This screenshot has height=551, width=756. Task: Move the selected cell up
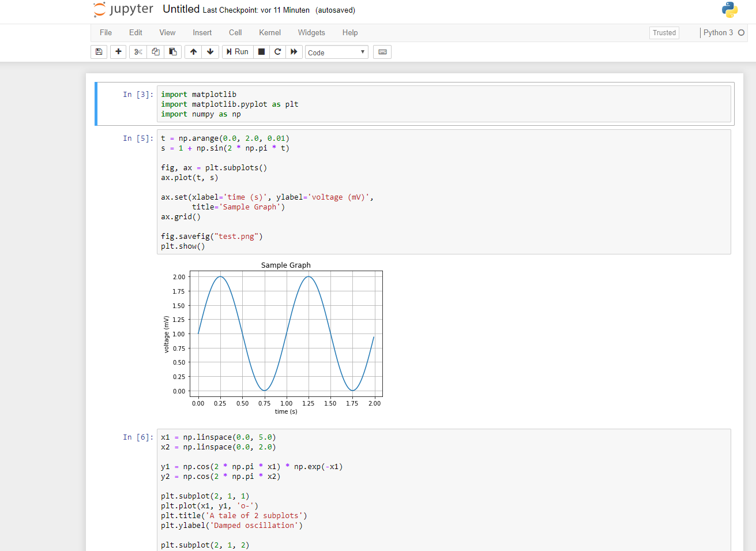193,51
